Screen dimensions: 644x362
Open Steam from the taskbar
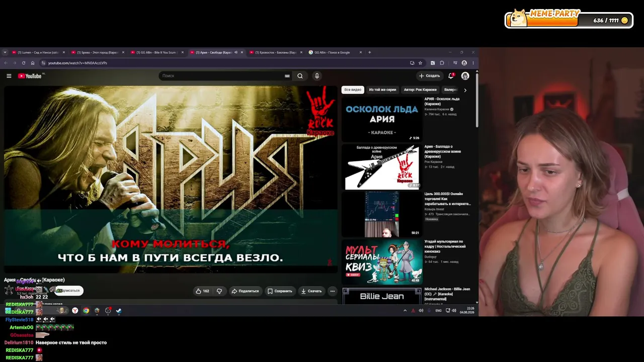(119, 311)
